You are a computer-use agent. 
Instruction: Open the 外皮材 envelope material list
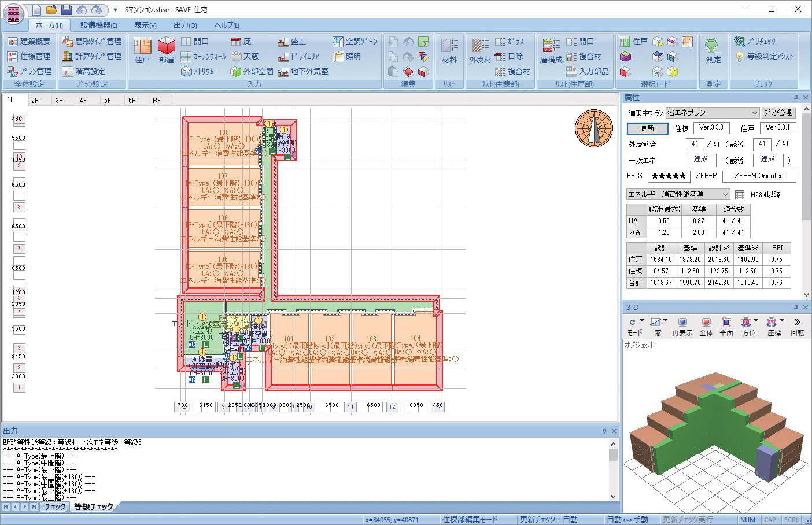[479, 50]
